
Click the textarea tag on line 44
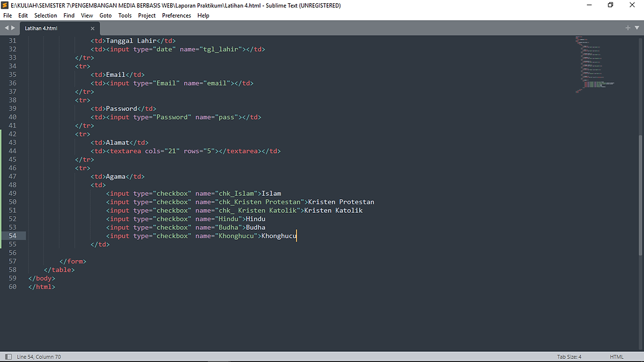[126, 151]
